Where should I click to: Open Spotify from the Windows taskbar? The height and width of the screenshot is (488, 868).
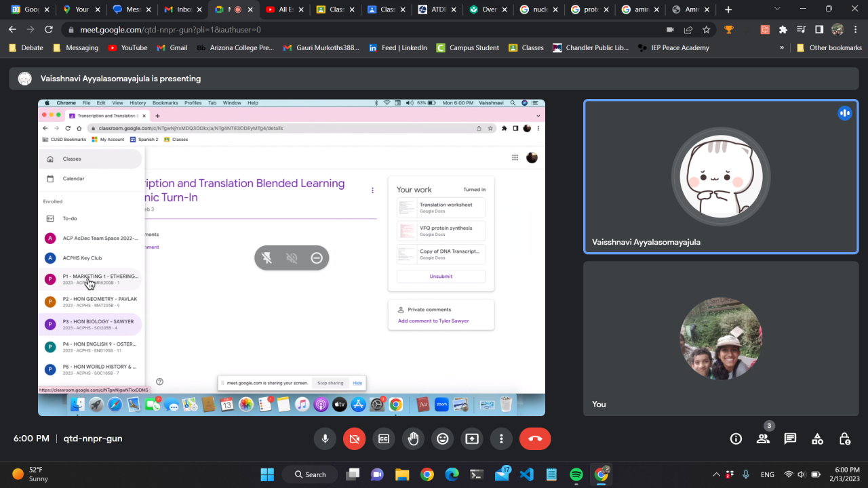576,474
